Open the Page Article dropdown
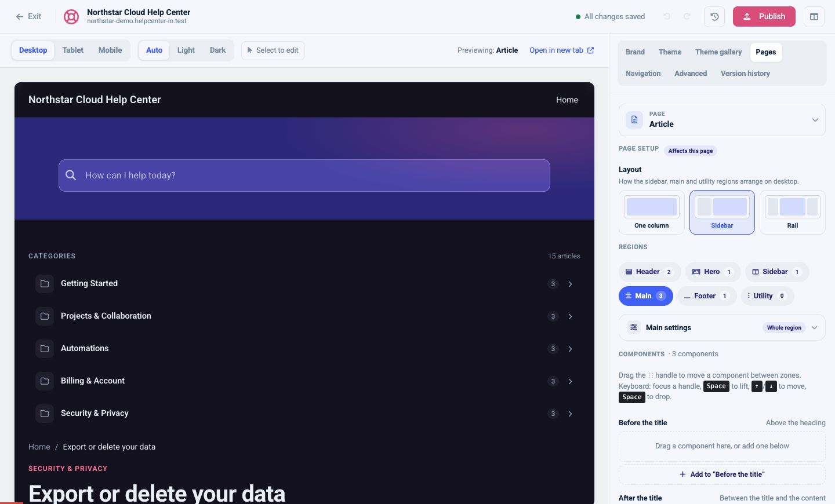The width and height of the screenshot is (835, 504). pos(722,120)
